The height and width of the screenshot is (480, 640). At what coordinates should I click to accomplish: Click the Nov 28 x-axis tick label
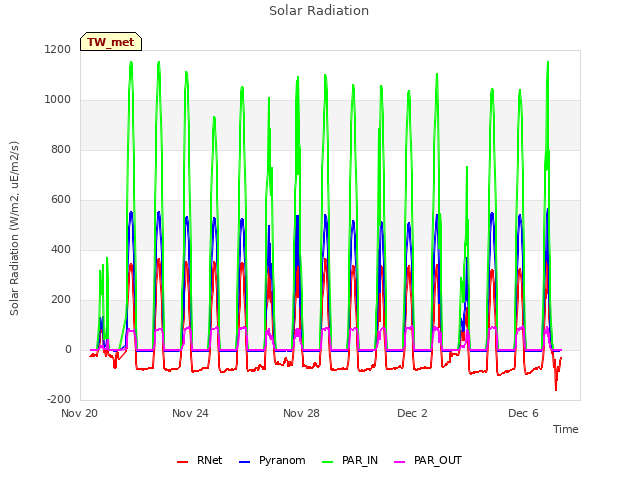pyautogui.click(x=301, y=413)
